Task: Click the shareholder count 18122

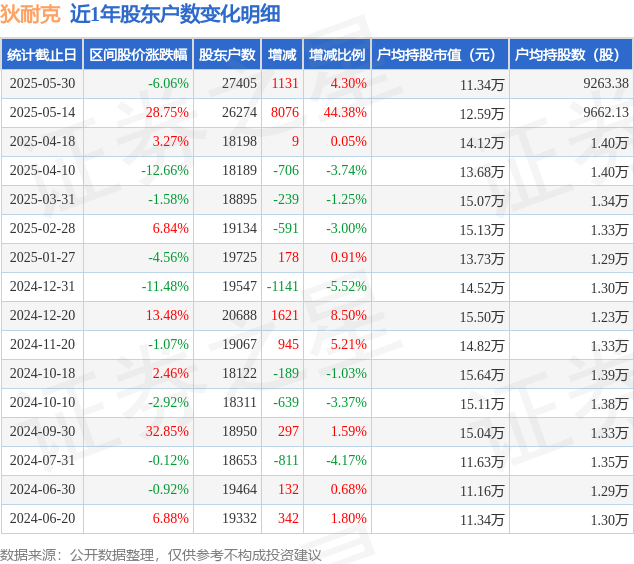Action: (x=239, y=373)
